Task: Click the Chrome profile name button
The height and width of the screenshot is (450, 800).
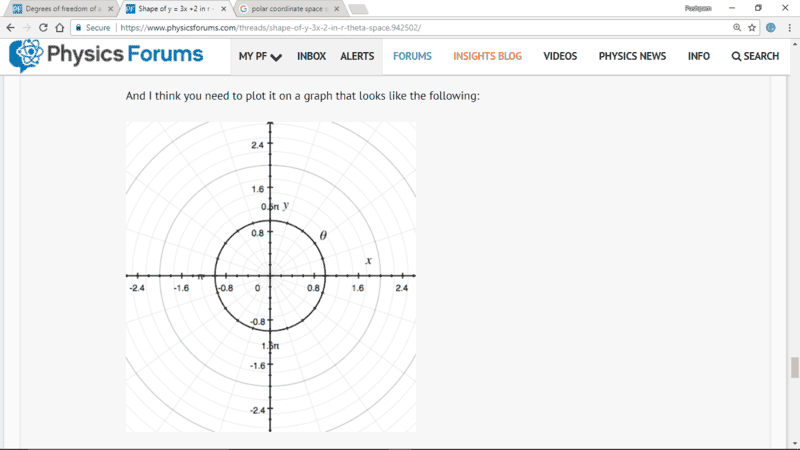Action: tap(697, 8)
